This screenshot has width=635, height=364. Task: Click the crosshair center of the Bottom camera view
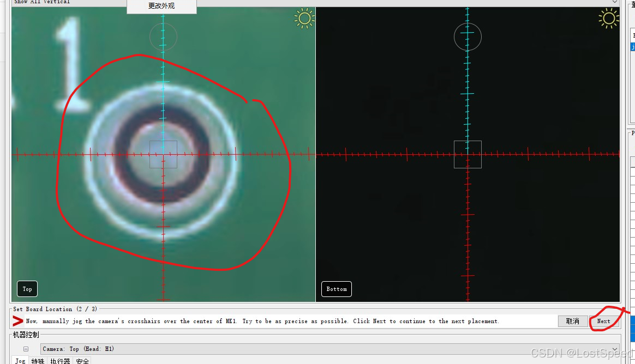click(468, 154)
